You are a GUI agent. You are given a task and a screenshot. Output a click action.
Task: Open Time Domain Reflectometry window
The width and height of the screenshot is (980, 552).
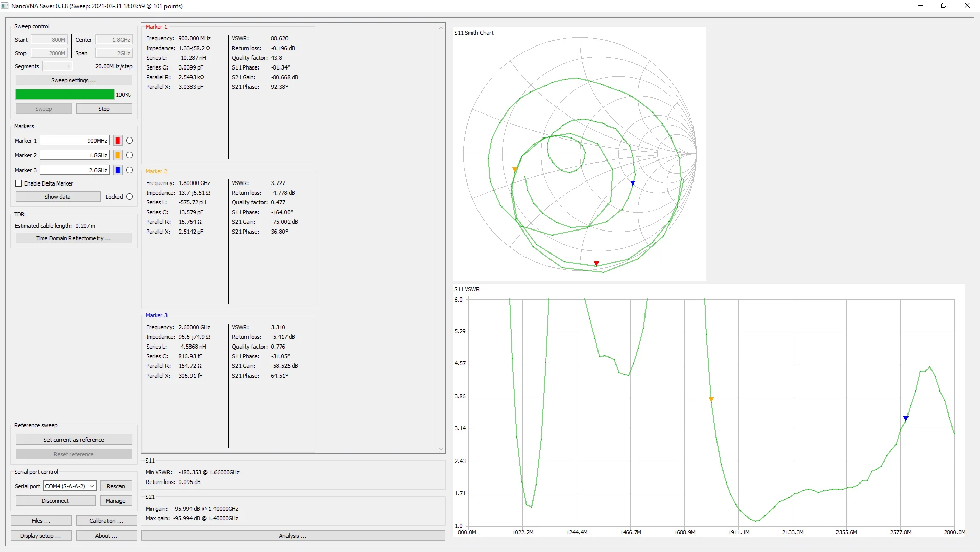click(74, 238)
